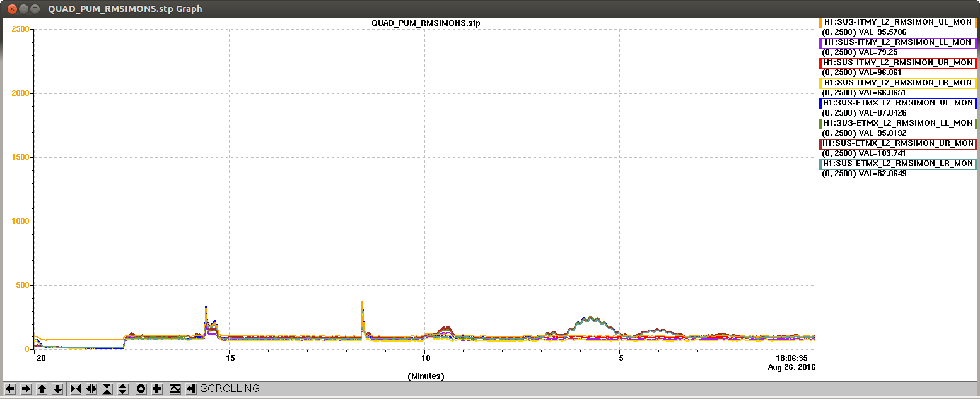Click the 2500 y-axis label

point(21,30)
